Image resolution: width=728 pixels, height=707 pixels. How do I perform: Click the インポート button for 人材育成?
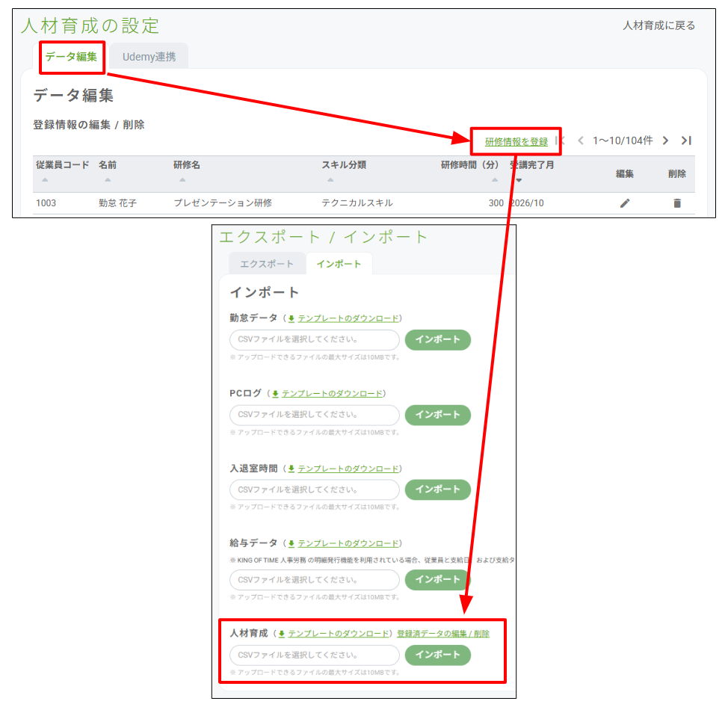click(438, 655)
